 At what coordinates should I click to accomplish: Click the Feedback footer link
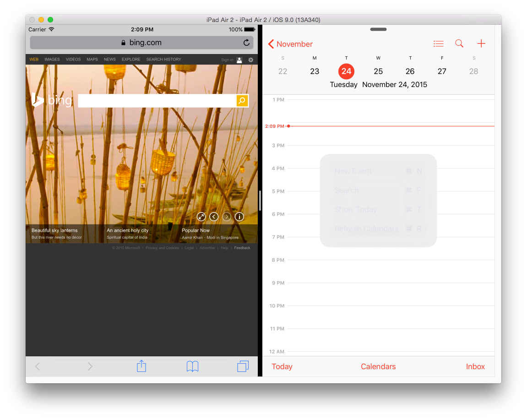242,248
